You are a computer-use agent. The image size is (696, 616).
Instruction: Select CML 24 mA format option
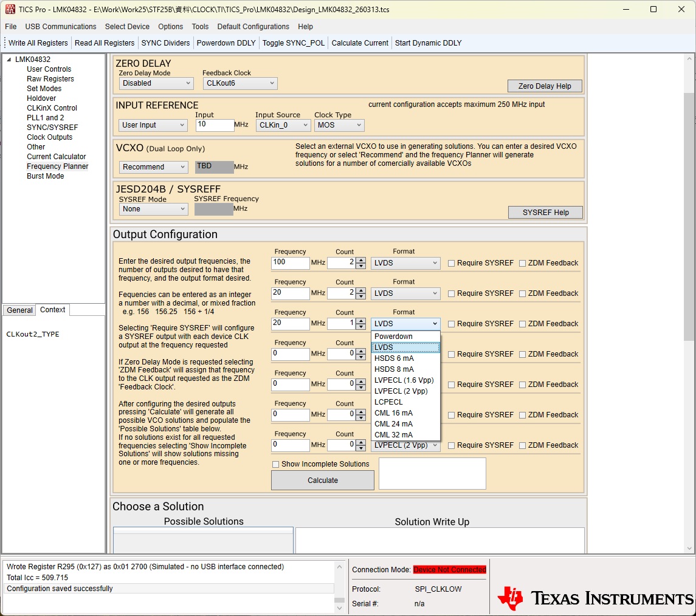[405, 424]
